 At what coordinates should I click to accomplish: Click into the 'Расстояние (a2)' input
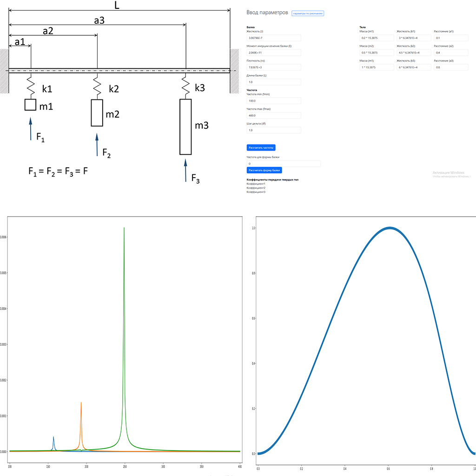tap(450, 53)
